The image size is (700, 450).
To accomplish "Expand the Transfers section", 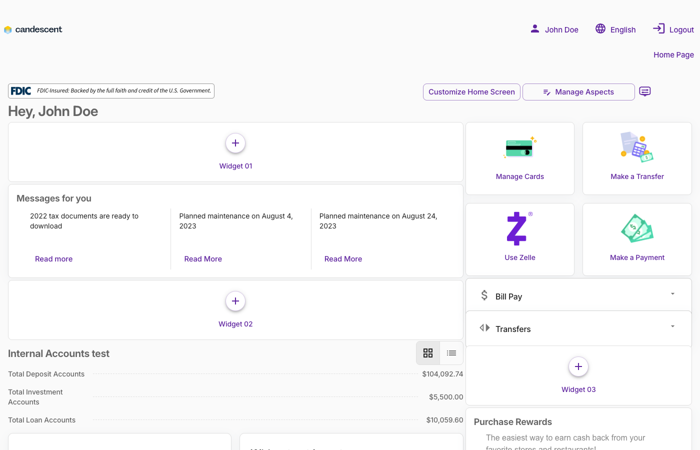I will pos(672,326).
